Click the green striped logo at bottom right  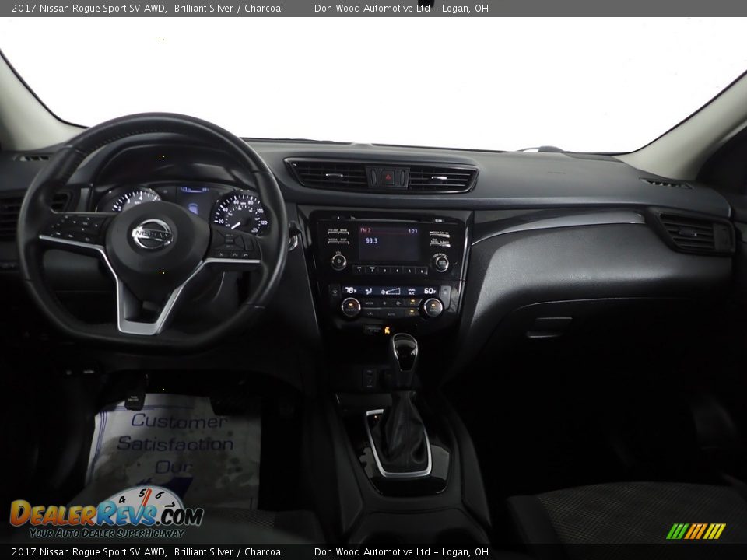[696, 533]
